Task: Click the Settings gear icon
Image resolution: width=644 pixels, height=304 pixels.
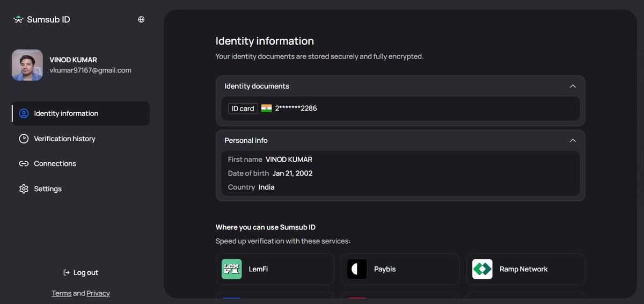Action: [24, 189]
